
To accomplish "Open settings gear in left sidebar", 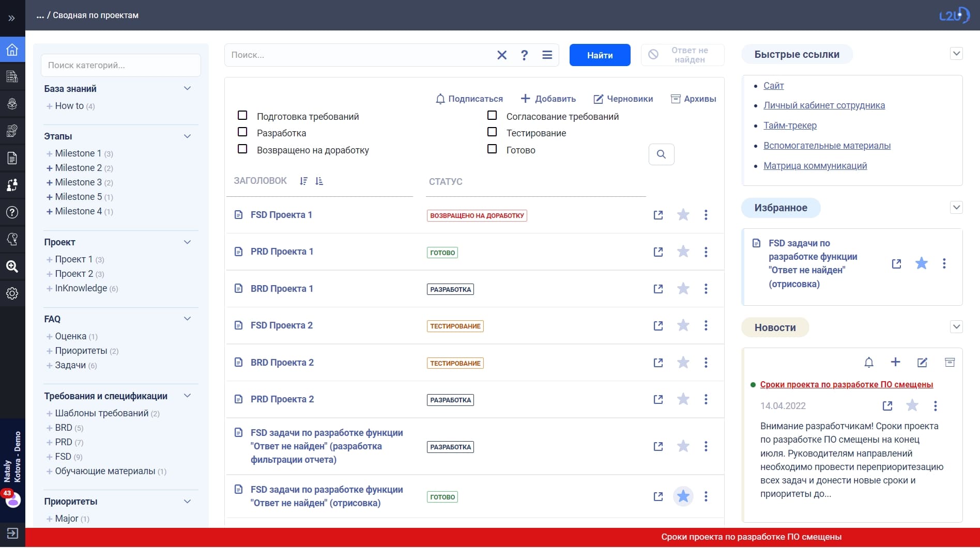I will (x=12, y=293).
